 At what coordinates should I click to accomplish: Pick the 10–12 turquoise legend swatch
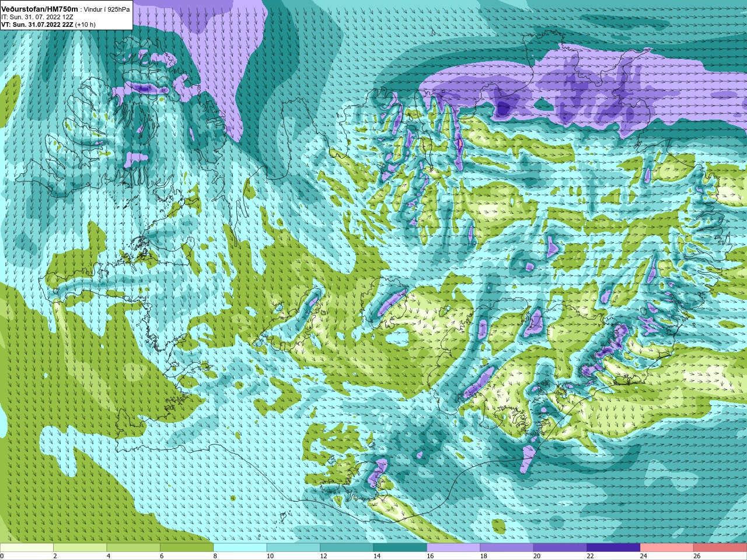[294, 548]
